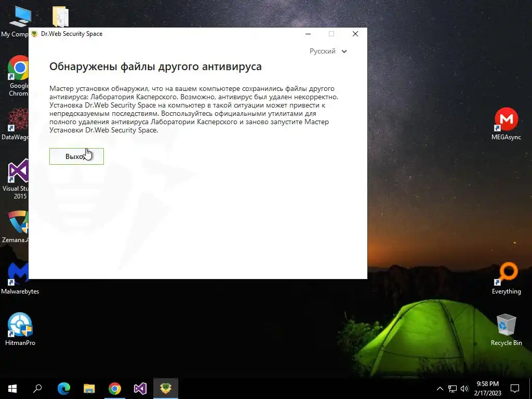Open the Windows Start menu
Viewport: 532px width, 399px height.
pyautogui.click(x=12, y=389)
